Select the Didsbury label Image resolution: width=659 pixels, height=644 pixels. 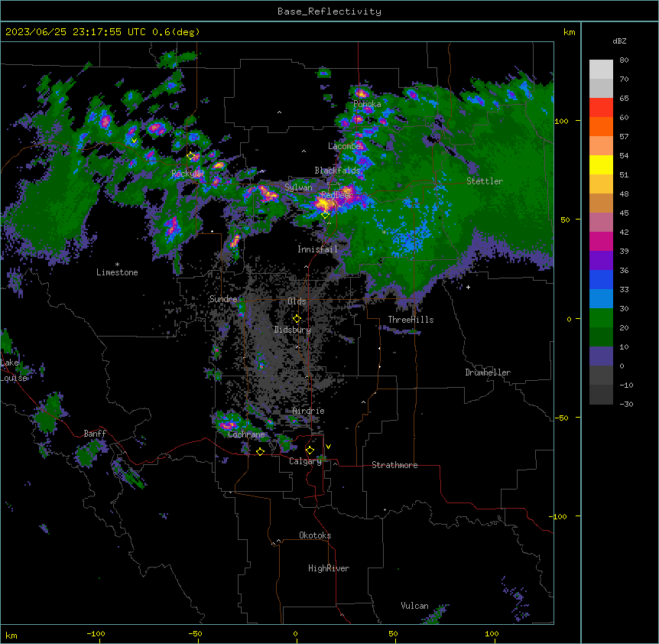pos(293,330)
